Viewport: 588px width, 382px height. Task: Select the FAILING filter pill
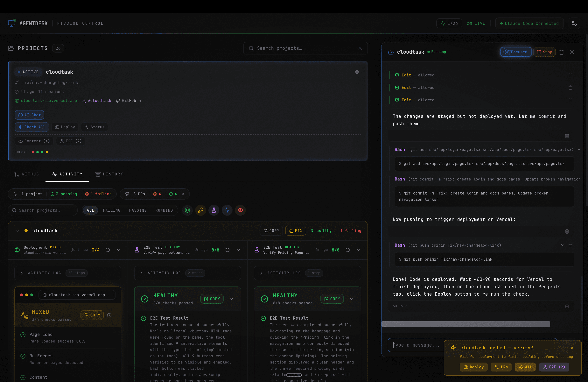tap(111, 210)
